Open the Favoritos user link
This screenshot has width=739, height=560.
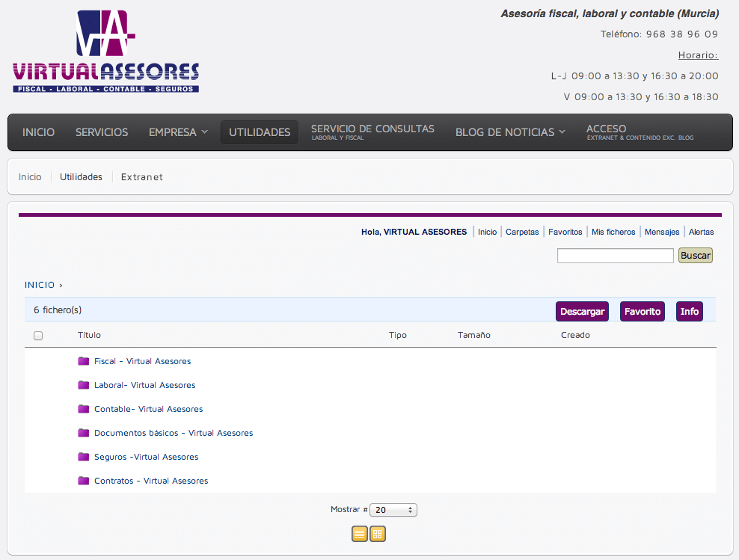(565, 232)
